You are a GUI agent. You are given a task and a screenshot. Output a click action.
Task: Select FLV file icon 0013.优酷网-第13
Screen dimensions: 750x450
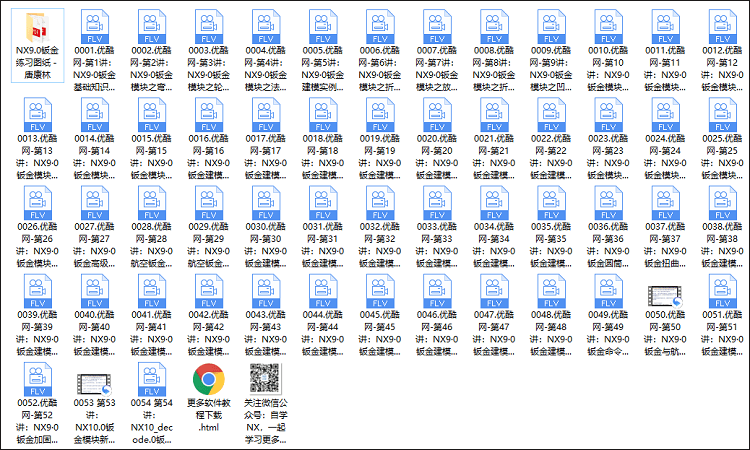click(37, 115)
